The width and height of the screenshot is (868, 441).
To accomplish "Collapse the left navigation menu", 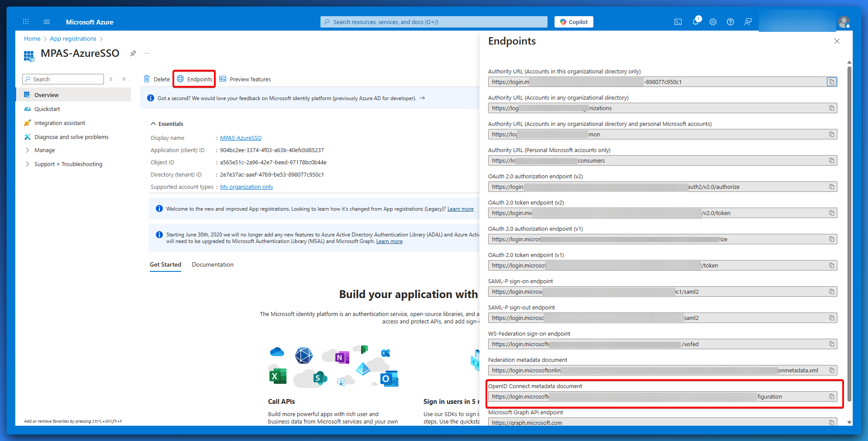I will pyautogui.click(x=124, y=79).
